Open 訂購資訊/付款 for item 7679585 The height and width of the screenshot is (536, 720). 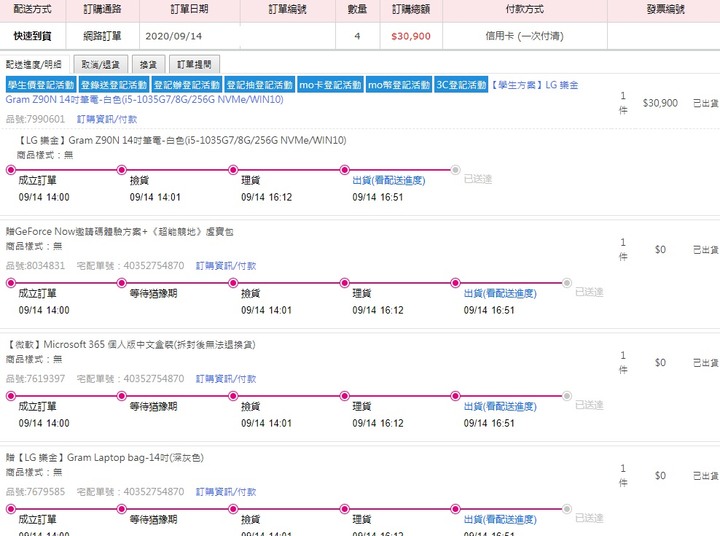[x=226, y=491]
